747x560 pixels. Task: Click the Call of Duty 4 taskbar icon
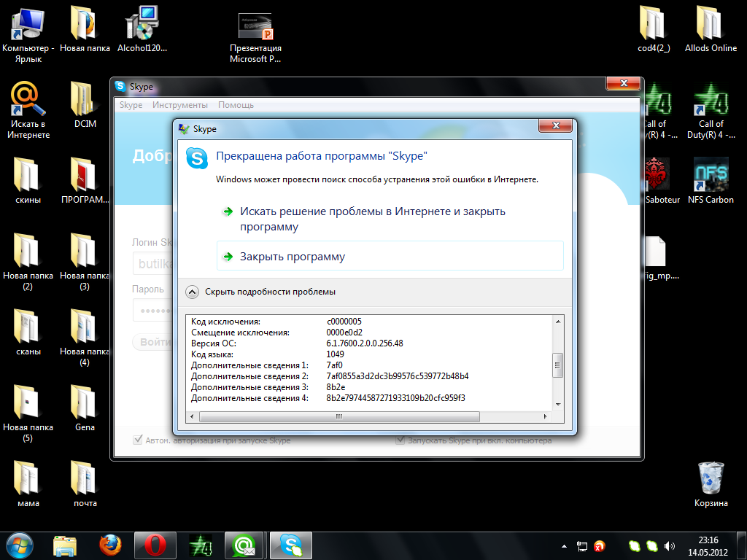click(x=201, y=545)
